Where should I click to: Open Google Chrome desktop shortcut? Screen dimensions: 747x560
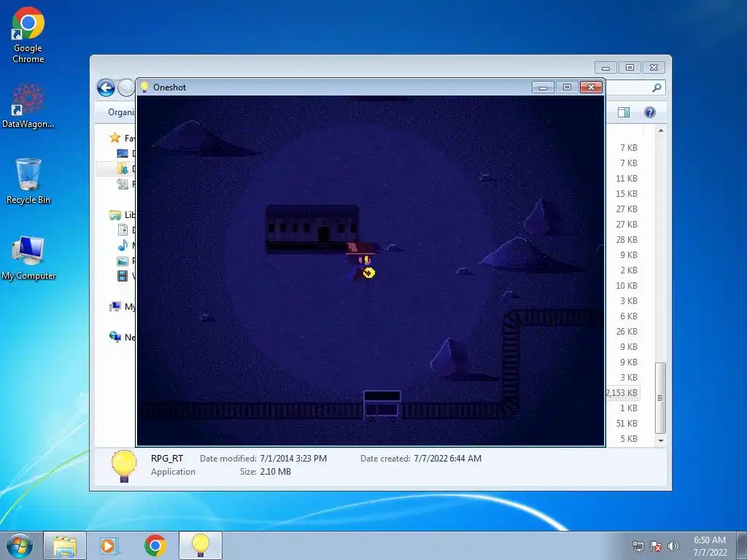pyautogui.click(x=28, y=36)
